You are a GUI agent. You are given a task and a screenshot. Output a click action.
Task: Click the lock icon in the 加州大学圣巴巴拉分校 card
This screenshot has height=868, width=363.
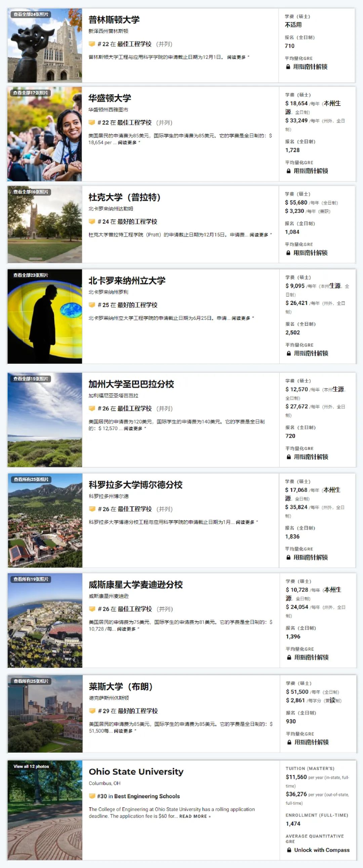[289, 457]
